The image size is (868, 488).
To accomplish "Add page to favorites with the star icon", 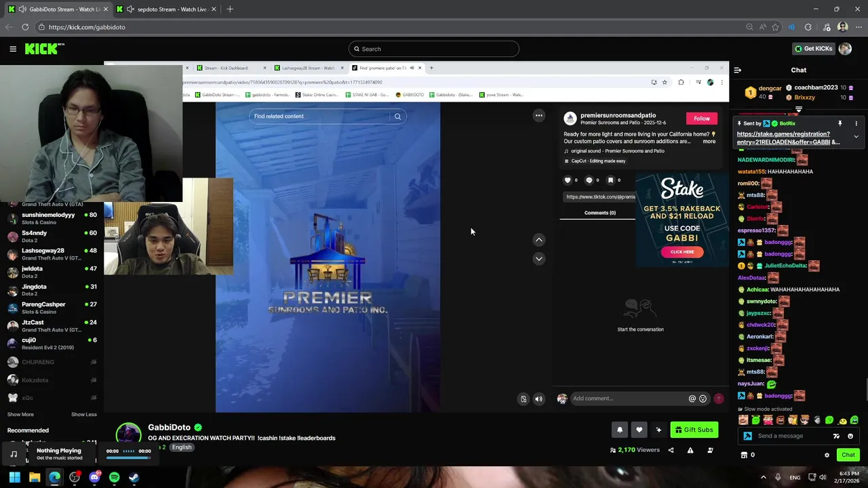I will coord(775,27).
